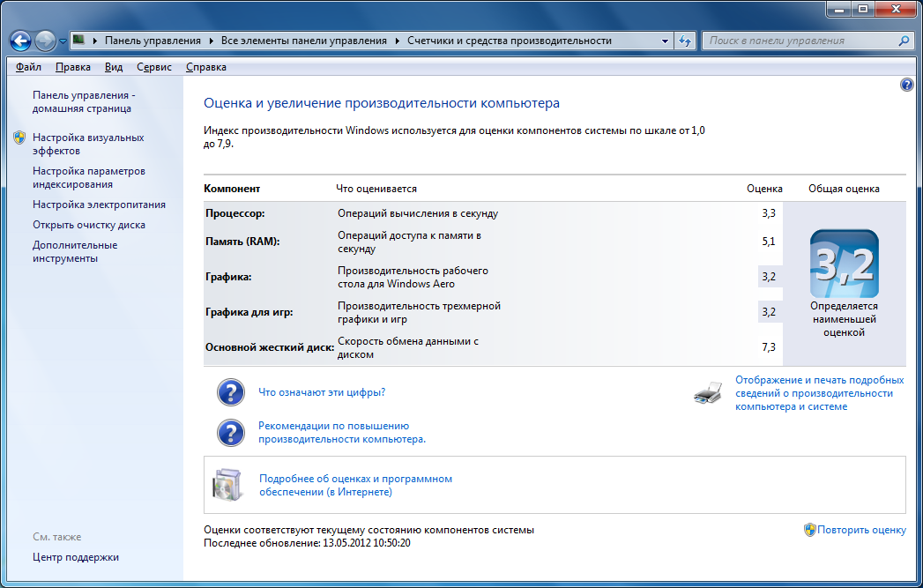Screen dimensions: 923x588
Task: Click Панель управления breadcrumb segment
Action: click(x=153, y=41)
